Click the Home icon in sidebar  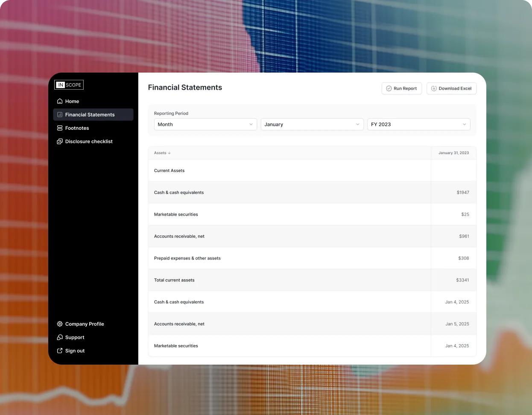(60, 101)
